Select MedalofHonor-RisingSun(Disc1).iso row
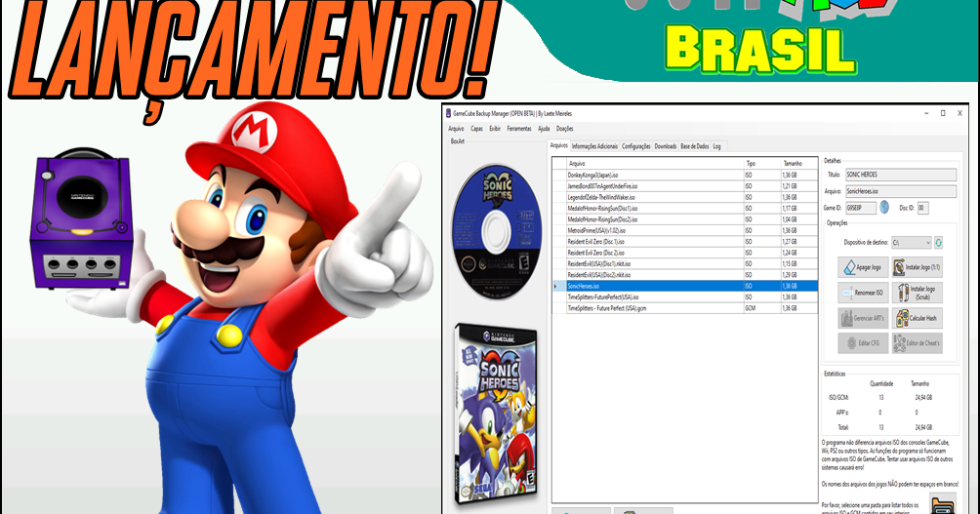The image size is (980, 514). [684, 209]
